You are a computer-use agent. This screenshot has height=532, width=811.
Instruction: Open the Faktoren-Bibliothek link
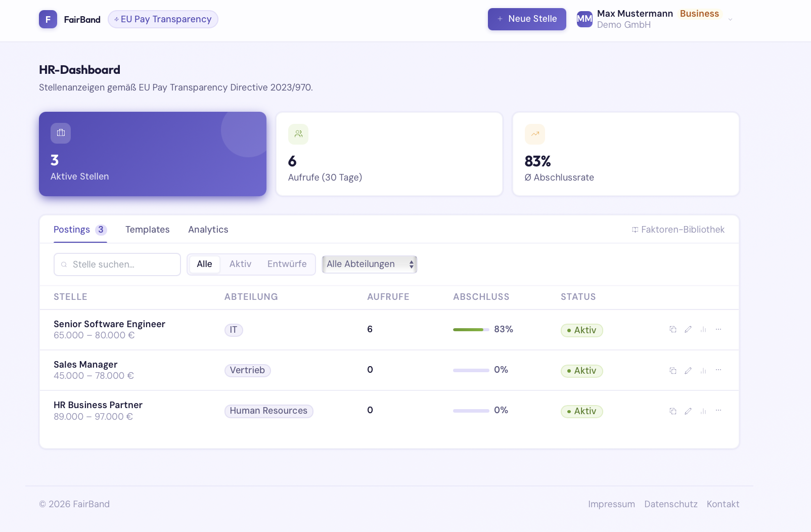pyautogui.click(x=678, y=230)
